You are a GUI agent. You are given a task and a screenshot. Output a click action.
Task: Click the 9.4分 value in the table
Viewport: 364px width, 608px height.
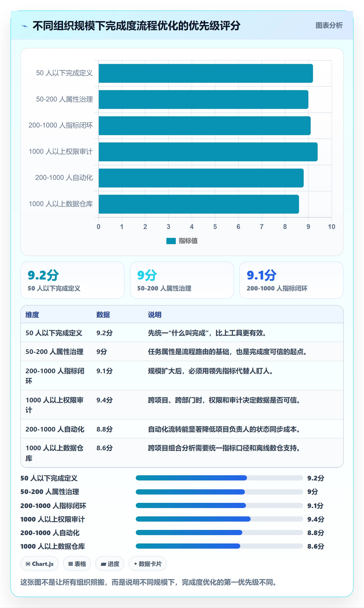pos(105,400)
